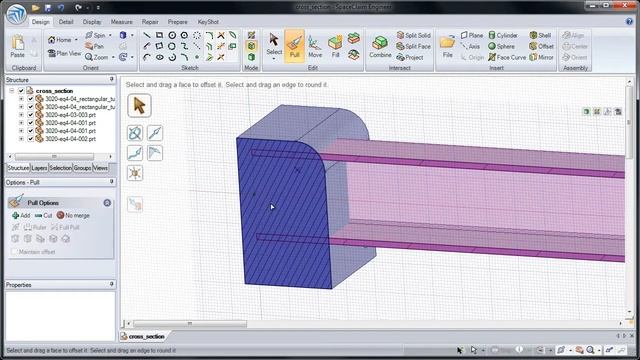The height and width of the screenshot is (360, 640).
Task: Pin the Structure panel
Action: (x=111, y=79)
